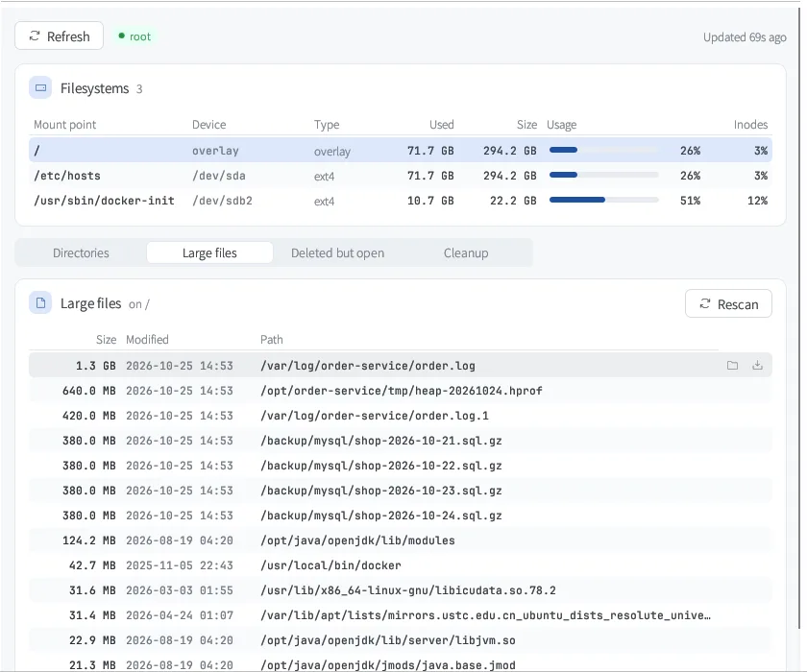Select the heap-20261024.hprof file row
The width and height of the screenshot is (807, 672).
(x=401, y=391)
